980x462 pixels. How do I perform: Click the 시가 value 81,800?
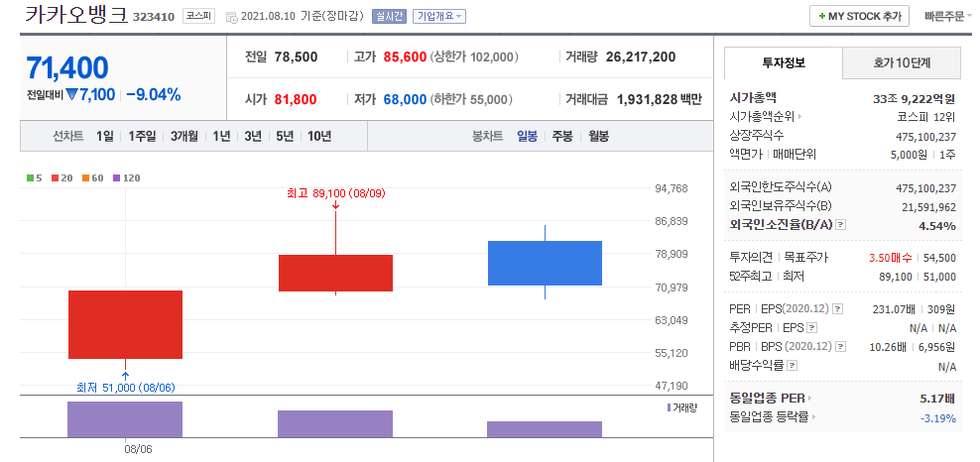(296, 99)
